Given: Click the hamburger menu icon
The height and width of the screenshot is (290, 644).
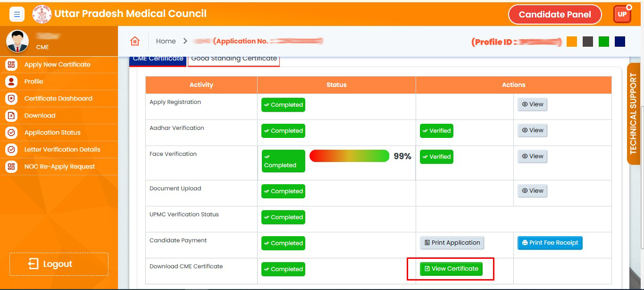Looking at the screenshot, I should click(x=17, y=14).
